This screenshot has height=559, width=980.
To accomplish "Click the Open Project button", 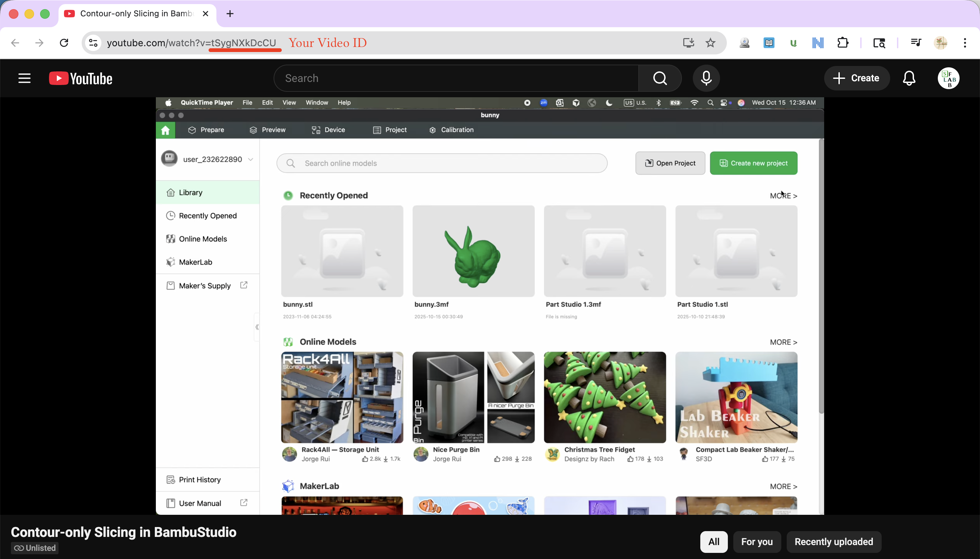I will point(670,163).
